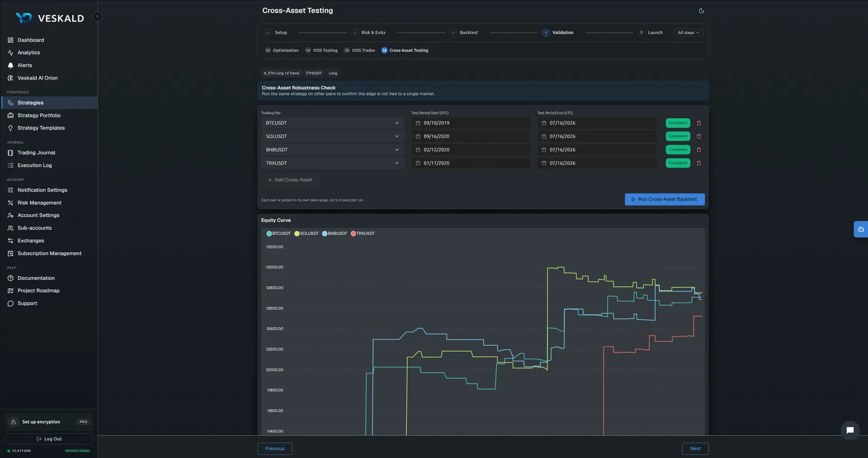Click the PRO badge by encryption
The width and height of the screenshot is (868, 458).
coord(83,422)
